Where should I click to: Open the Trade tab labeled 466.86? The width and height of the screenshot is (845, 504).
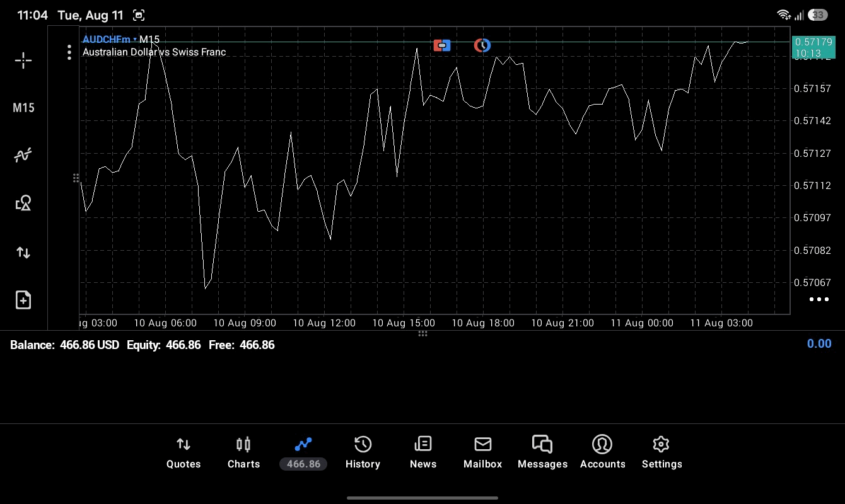pos(303,453)
